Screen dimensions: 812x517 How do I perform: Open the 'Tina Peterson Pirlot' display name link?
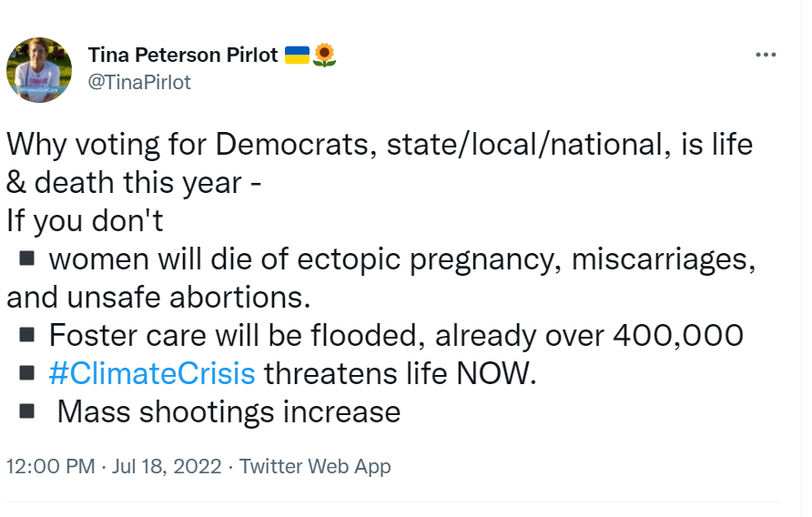[x=183, y=55]
